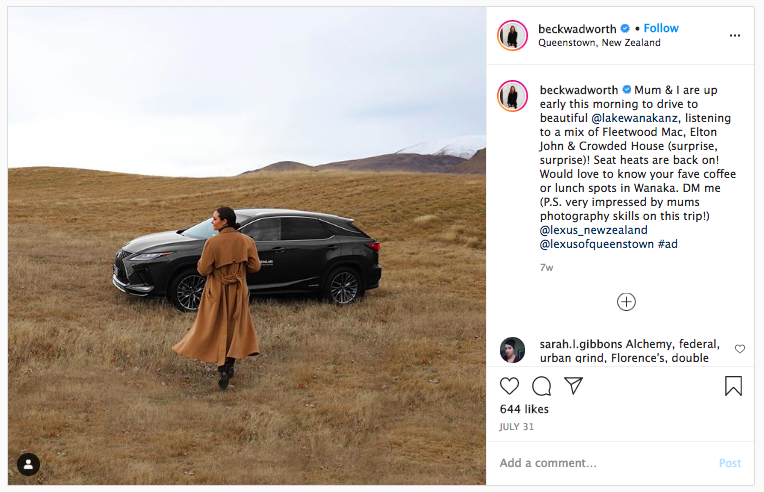This screenshot has height=492, width=764.
Task: View the 644 likes list
Action: [x=524, y=409]
